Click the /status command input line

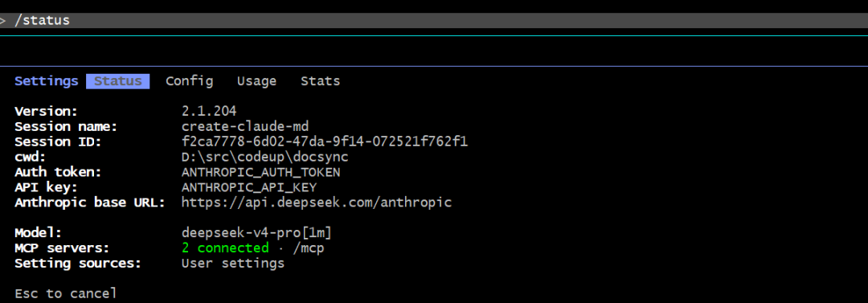434,21
